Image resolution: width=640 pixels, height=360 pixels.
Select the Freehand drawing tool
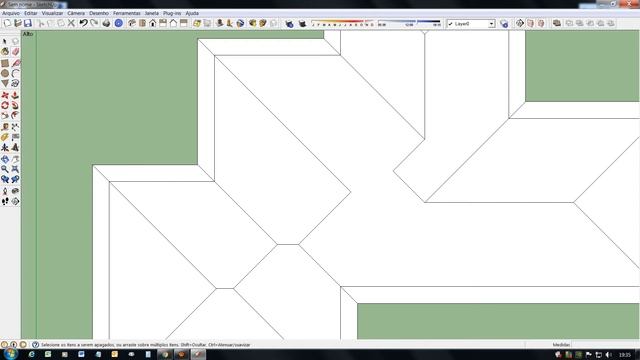coord(15,84)
